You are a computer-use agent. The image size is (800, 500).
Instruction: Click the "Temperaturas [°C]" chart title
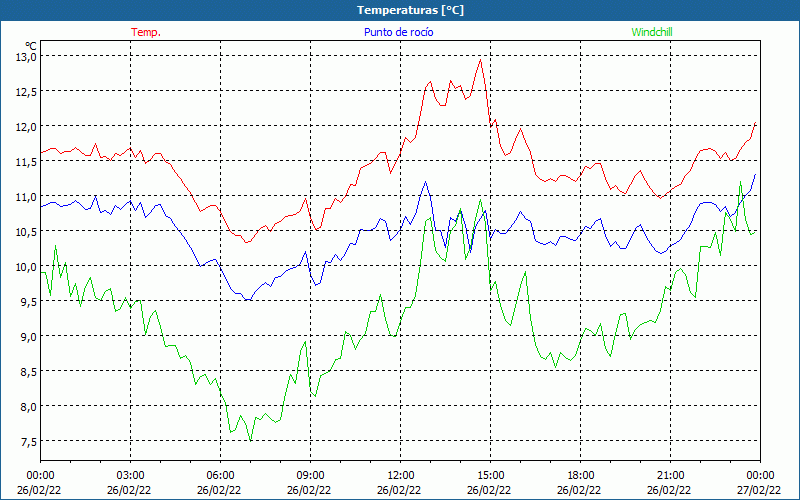tap(410, 10)
